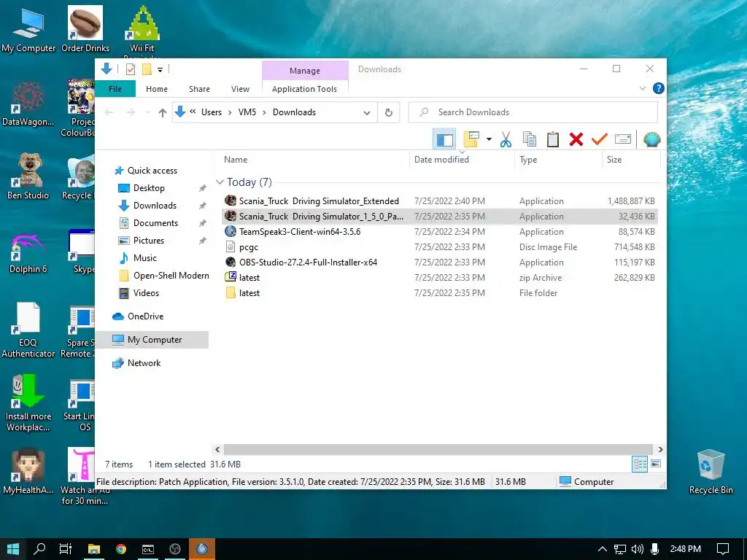Open recent locations dropdown arrow
The height and width of the screenshot is (560, 747).
coord(147,112)
